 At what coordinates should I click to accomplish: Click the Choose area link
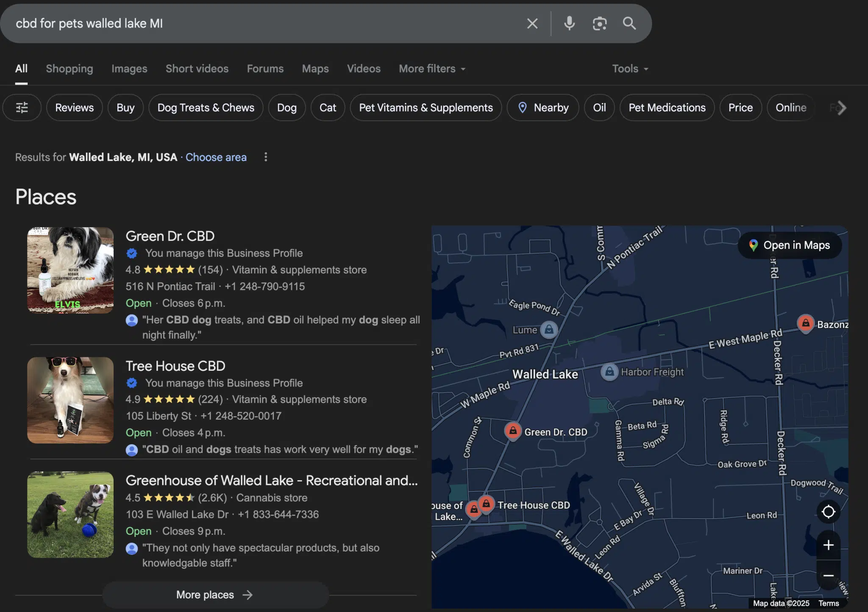(216, 157)
